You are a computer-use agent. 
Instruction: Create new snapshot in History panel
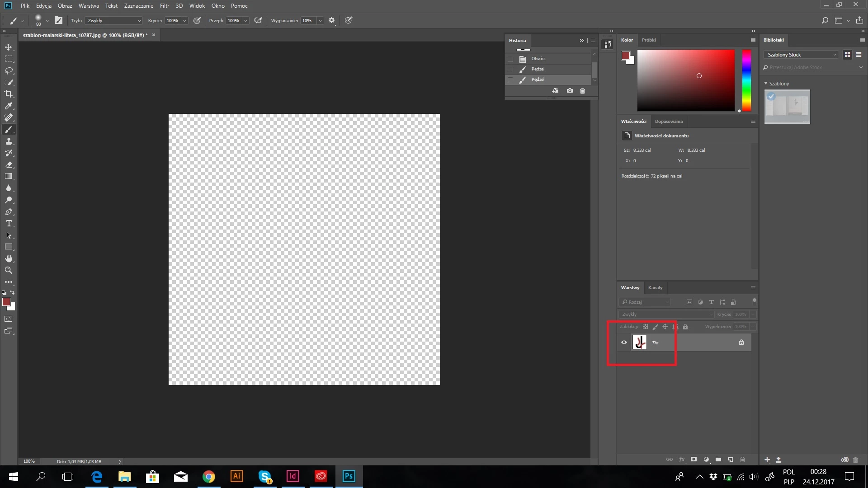pos(570,91)
